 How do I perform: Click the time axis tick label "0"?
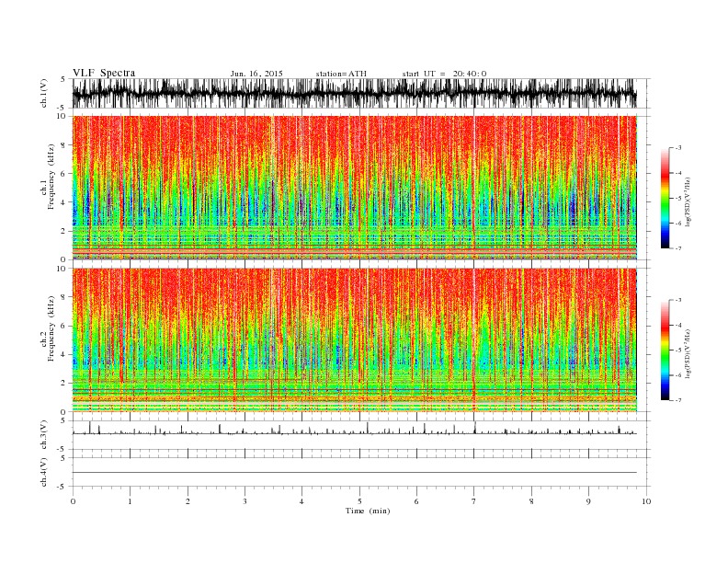tap(73, 501)
